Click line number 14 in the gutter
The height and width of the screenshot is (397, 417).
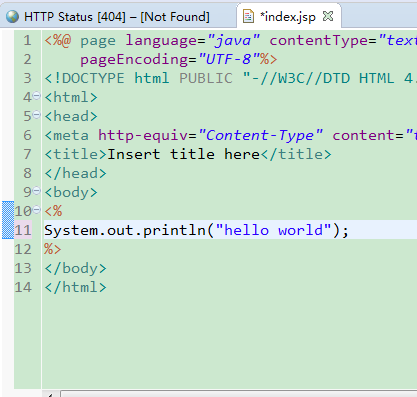point(23,287)
